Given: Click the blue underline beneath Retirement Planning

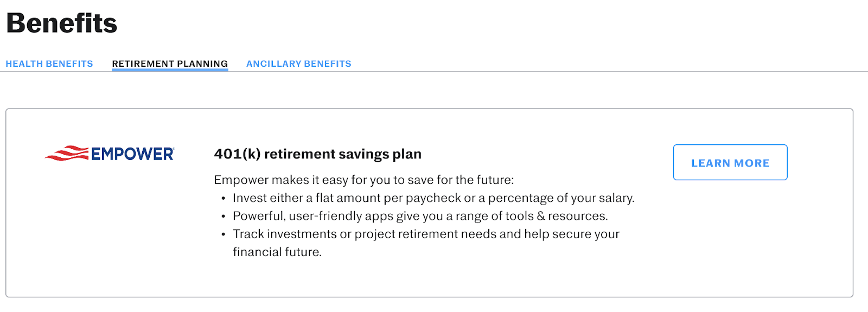Looking at the screenshot, I should 170,70.
